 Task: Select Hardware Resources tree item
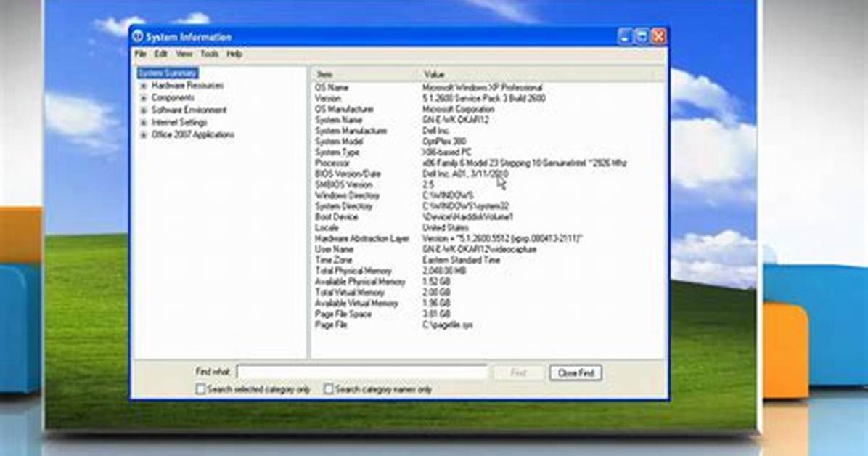click(188, 86)
